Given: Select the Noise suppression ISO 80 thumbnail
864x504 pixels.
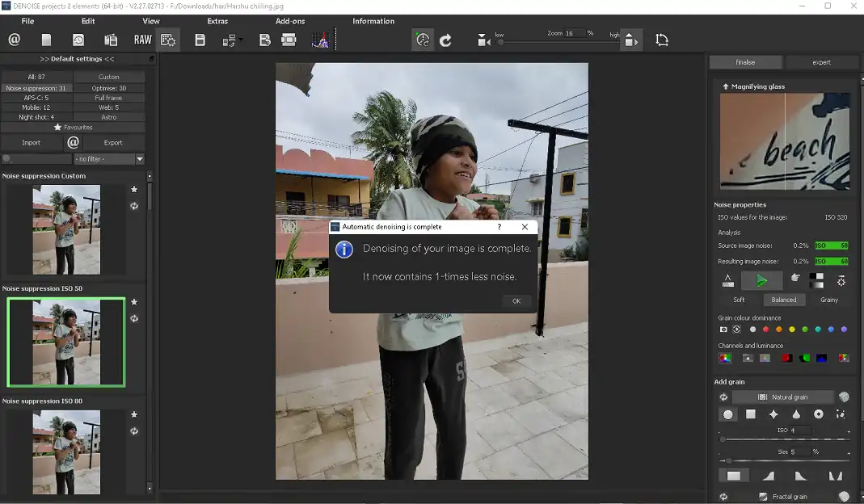Looking at the screenshot, I should pyautogui.click(x=66, y=451).
